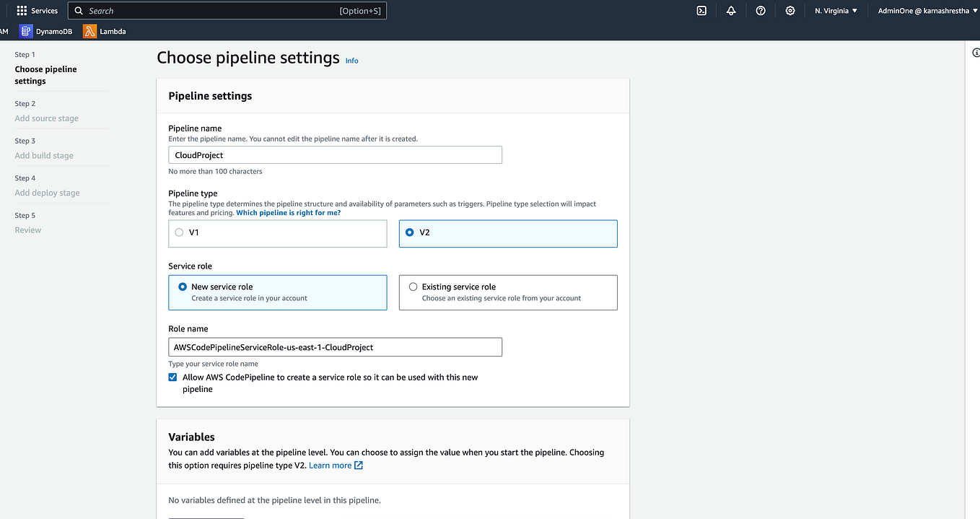Select the Review step in left navigation

click(27, 230)
